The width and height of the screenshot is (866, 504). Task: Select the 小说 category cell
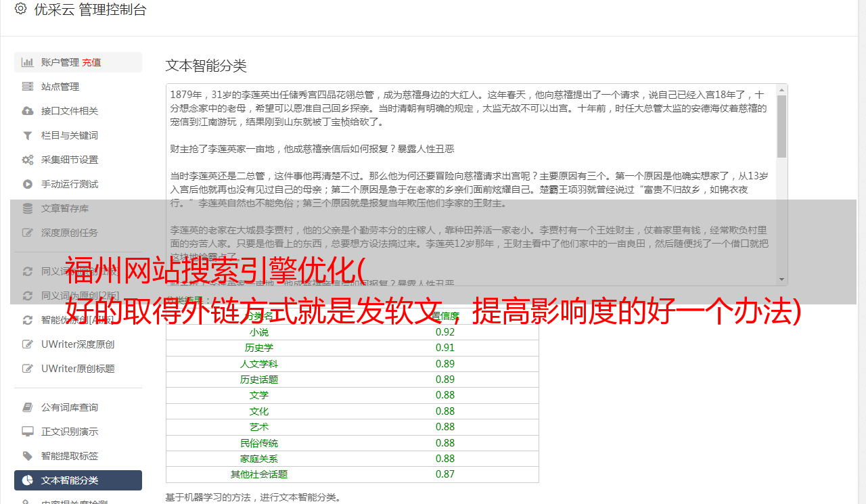259,332
